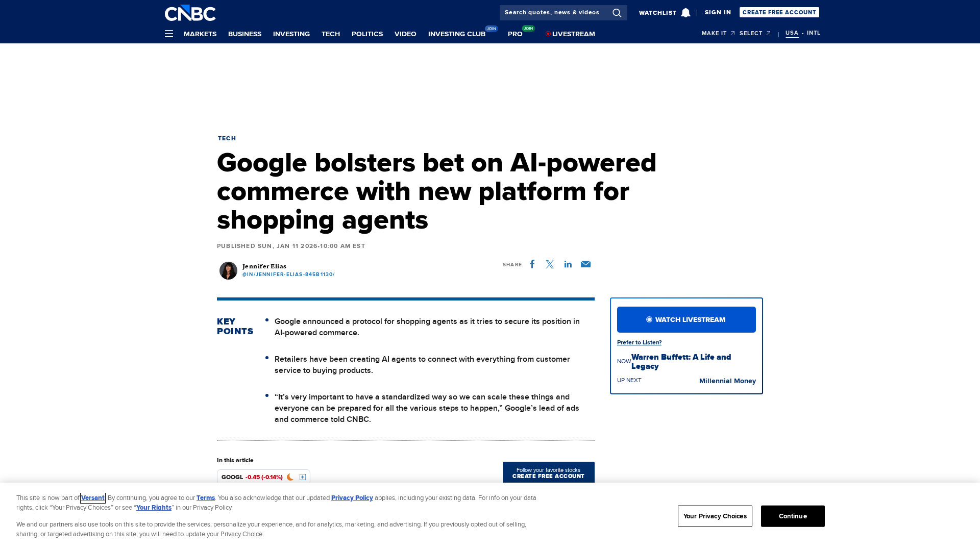Share article on LinkedIn
Screen dimensions: 980x551
click(x=568, y=264)
